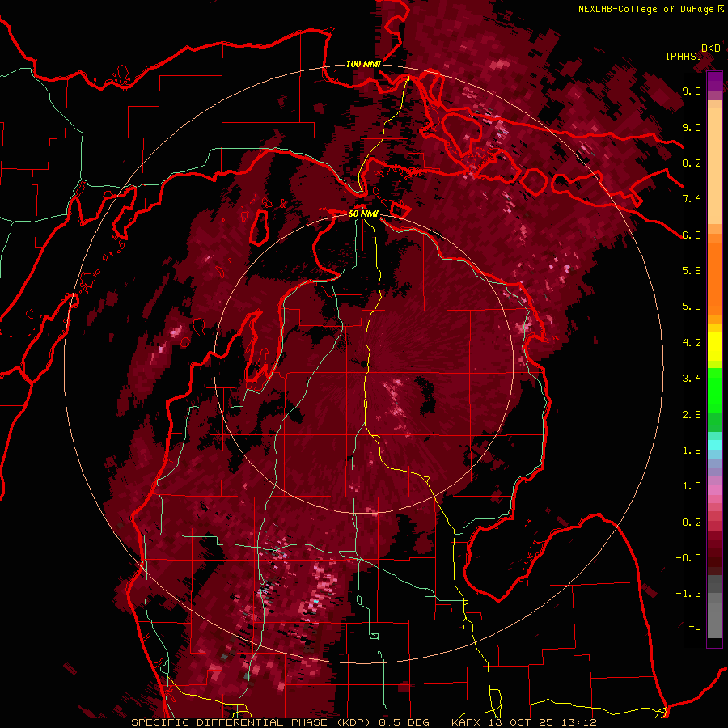Click the 9.0 legend value
The height and width of the screenshot is (728, 728).
tap(692, 127)
